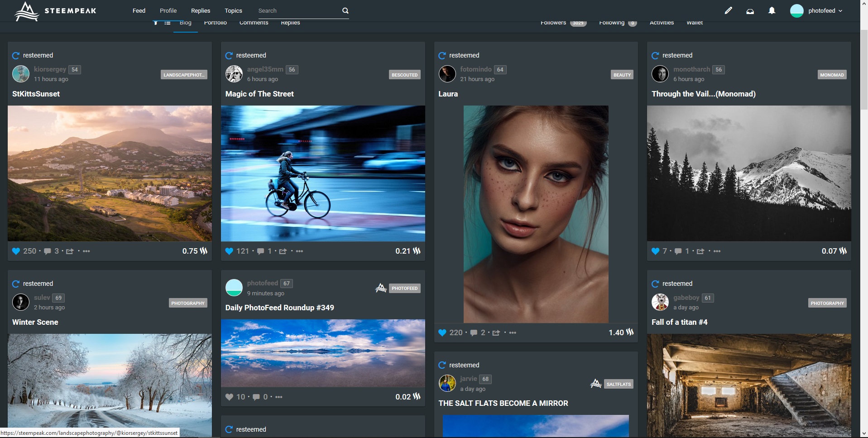Expand three-dots menu on Laura post
Viewport: 868px width, 438px height.
point(513,332)
